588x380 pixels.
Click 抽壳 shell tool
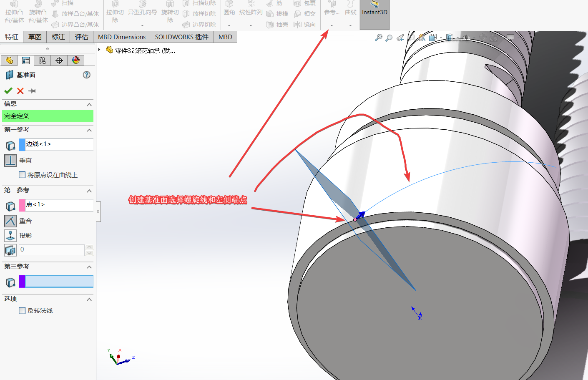click(277, 25)
